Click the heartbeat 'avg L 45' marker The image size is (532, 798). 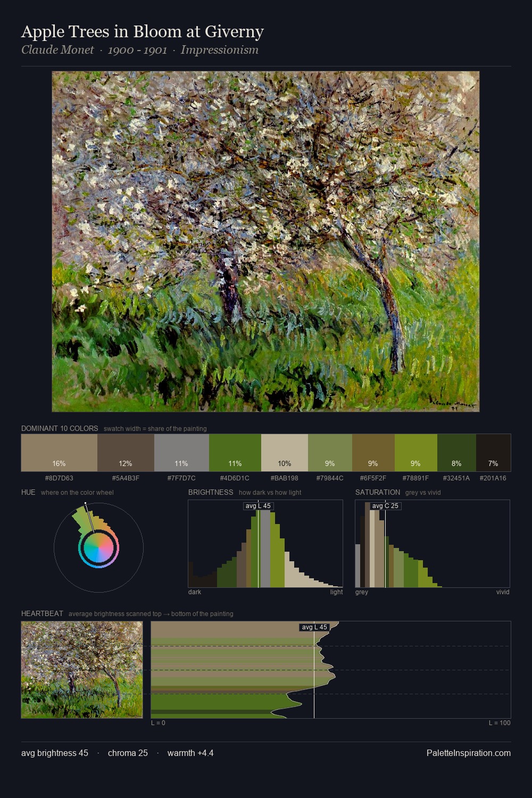click(314, 627)
